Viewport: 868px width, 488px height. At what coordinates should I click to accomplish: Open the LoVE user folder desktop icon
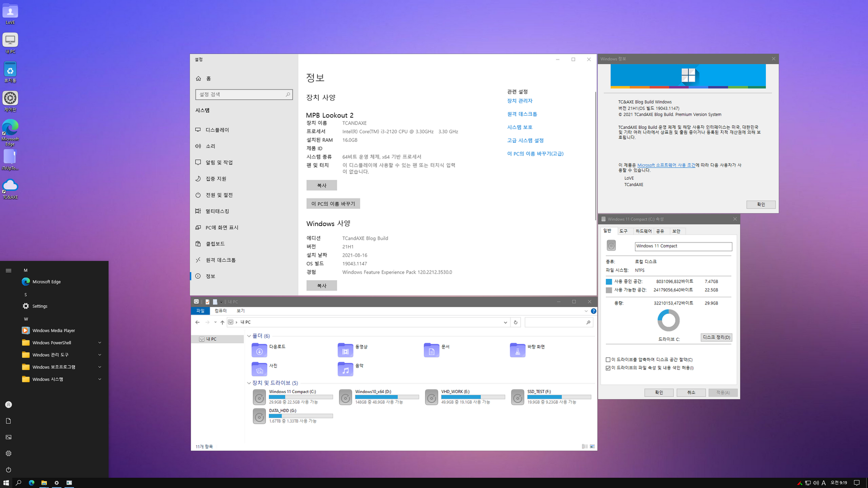[x=10, y=14]
